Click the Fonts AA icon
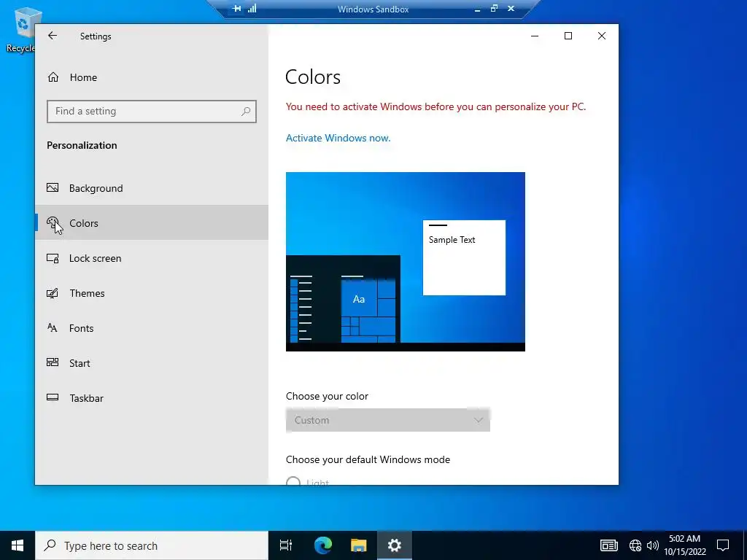 point(53,327)
